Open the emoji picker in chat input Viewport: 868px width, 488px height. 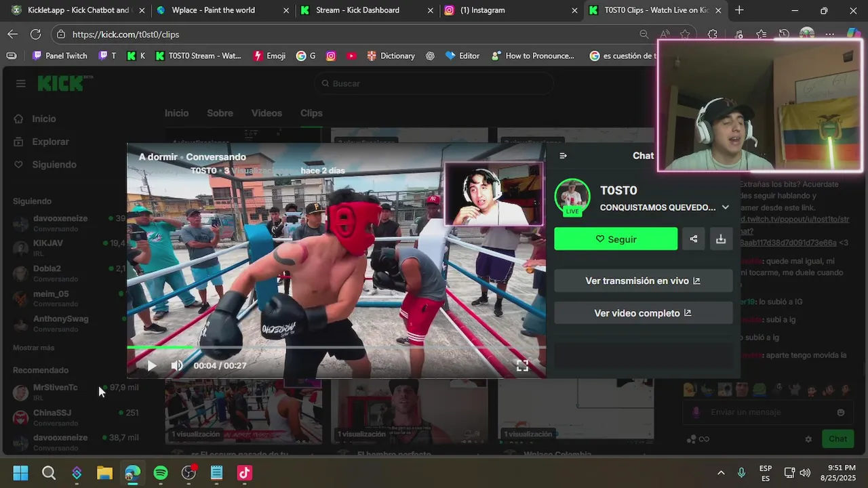[x=841, y=412]
